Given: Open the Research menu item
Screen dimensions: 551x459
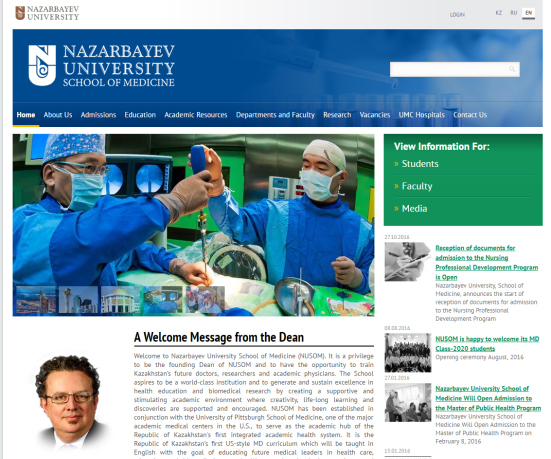Looking at the screenshot, I should point(337,115).
